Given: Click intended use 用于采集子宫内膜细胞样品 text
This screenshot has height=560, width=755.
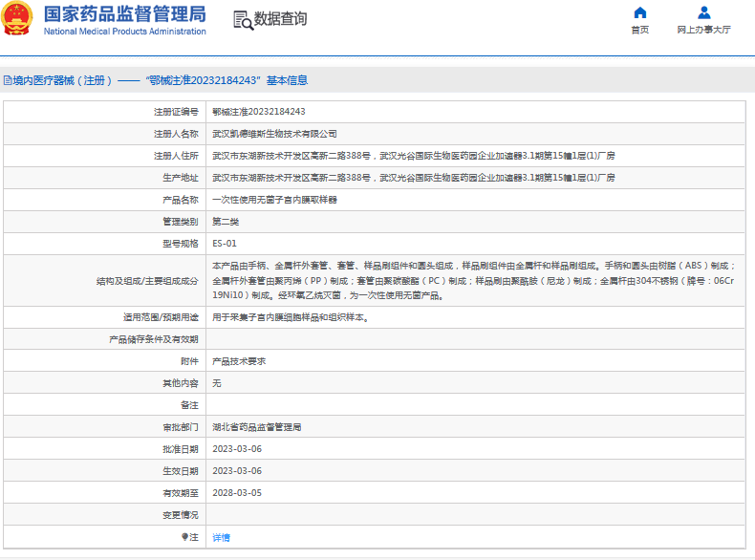Looking at the screenshot, I should click(x=291, y=317).
